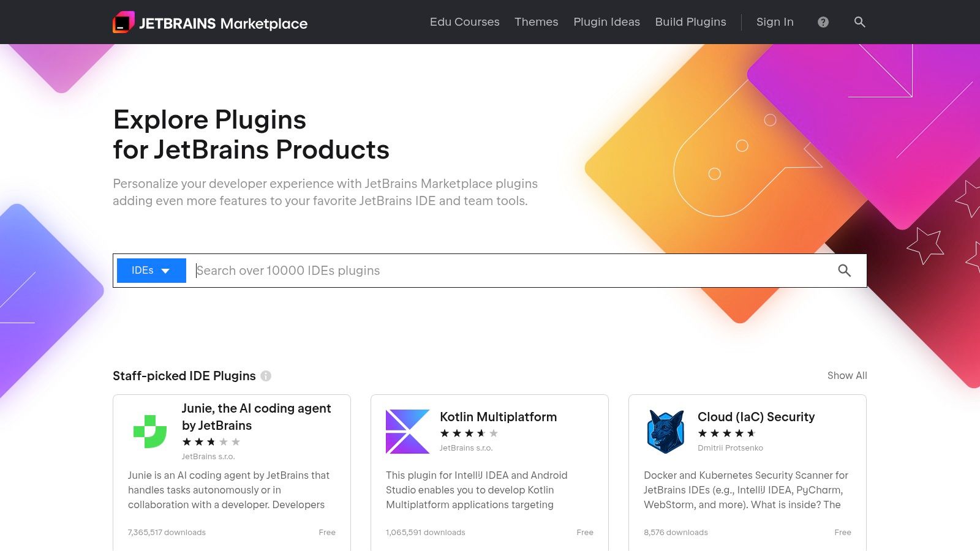Click the Kotlin Multiplatform plugin logo
Viewport: 980px width, 551px height.
pos(408,431)
